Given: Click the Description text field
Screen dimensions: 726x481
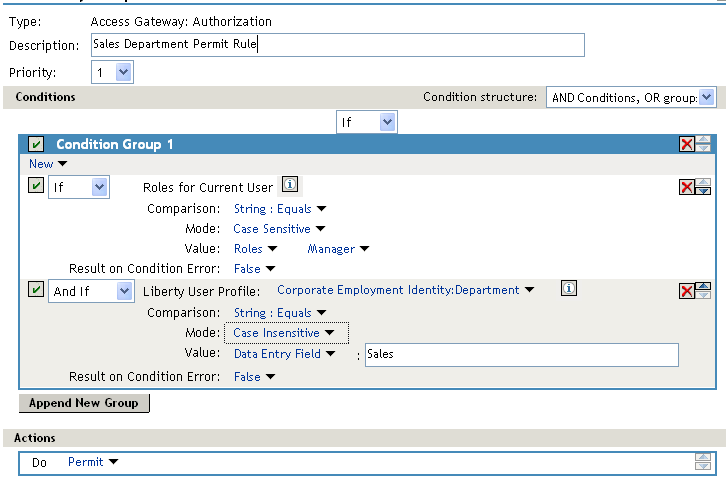Looking at the screenshot, I should (x=336, y=45).
